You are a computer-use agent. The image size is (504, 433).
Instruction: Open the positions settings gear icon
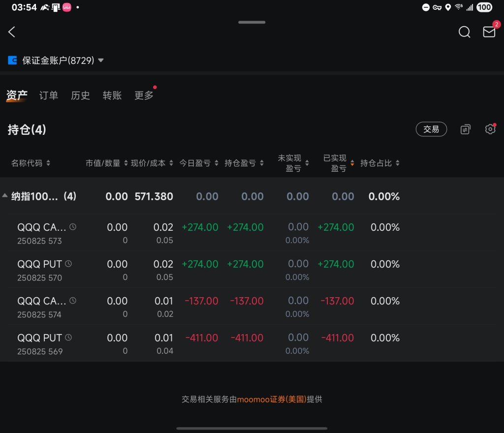(490, 129)
